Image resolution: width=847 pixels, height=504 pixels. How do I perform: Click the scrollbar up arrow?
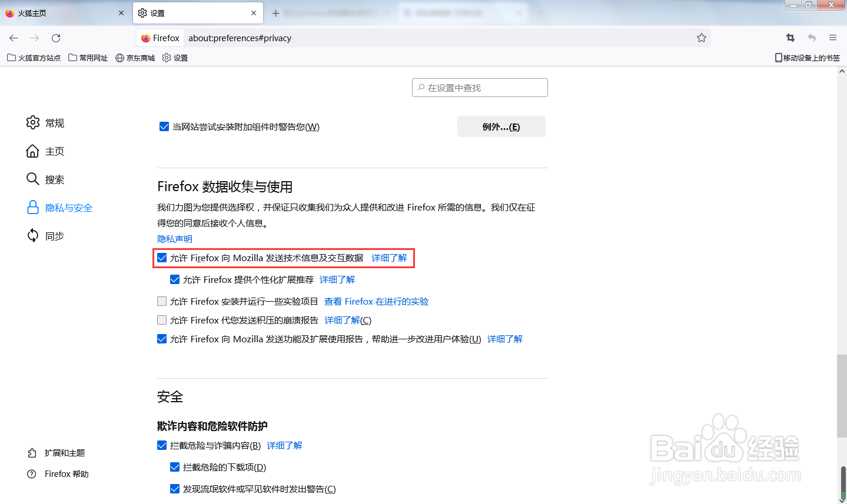[842, 71]
